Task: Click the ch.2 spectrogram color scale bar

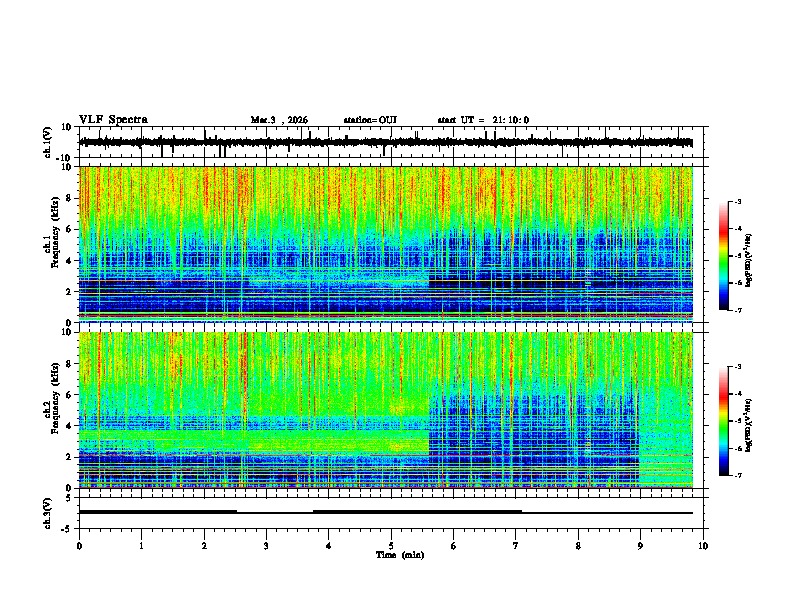Action: click(724, 421)
